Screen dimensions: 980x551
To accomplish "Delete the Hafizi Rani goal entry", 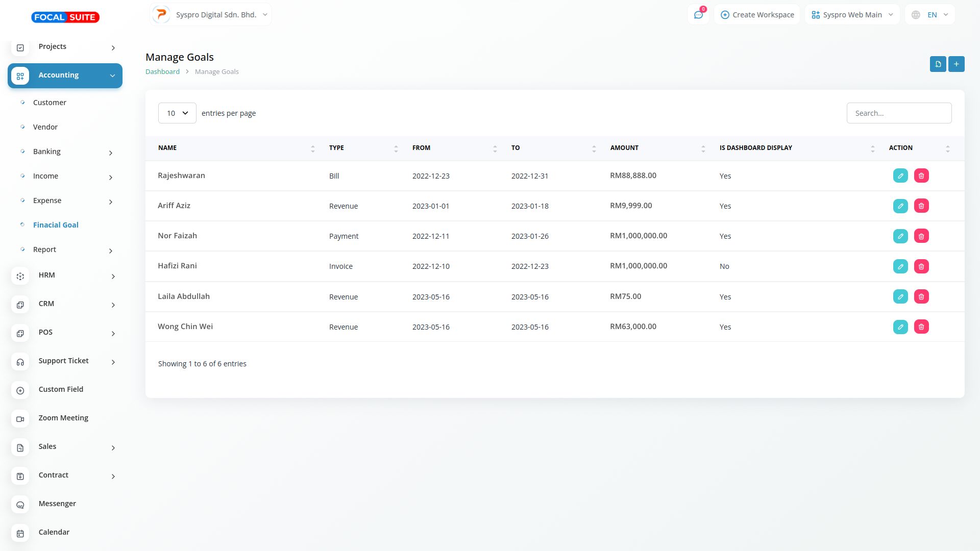I will tap(921, 266).
